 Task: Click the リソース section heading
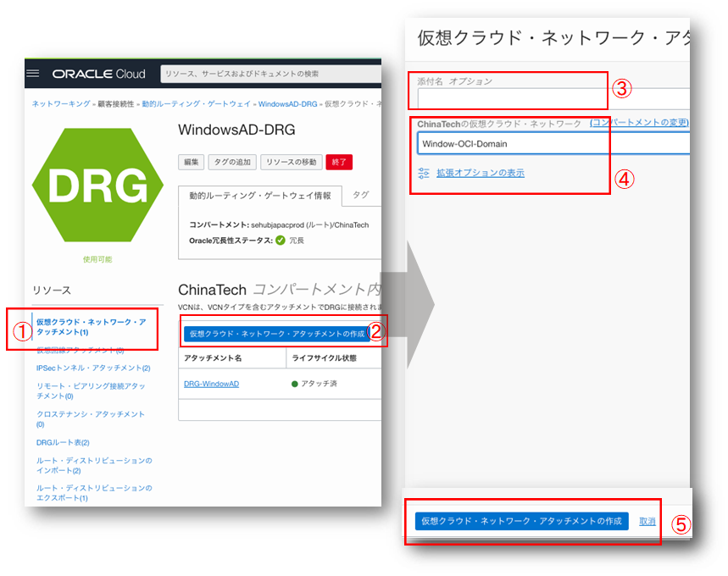(52, 291)
